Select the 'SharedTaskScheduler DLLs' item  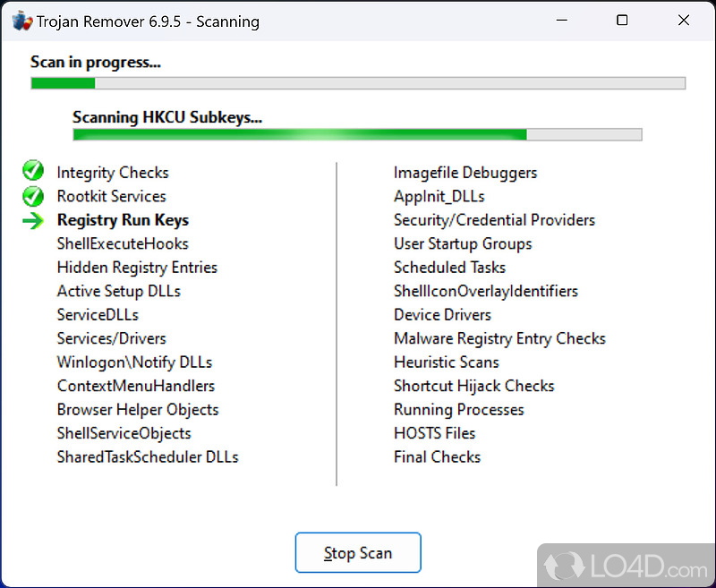pos(148,457)
